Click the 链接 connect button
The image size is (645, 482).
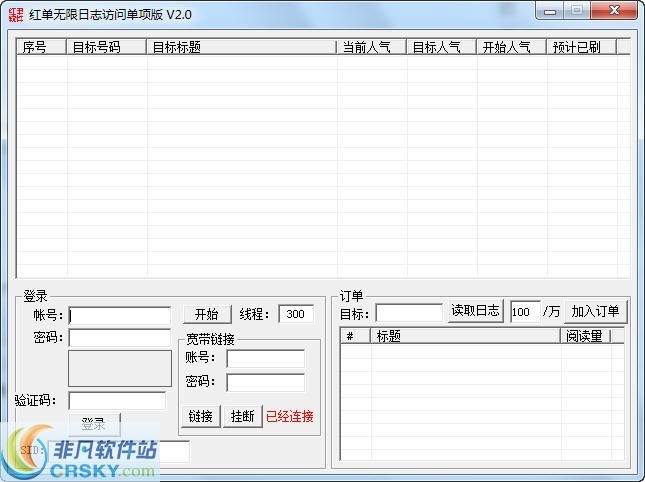[x=201, y=416]
